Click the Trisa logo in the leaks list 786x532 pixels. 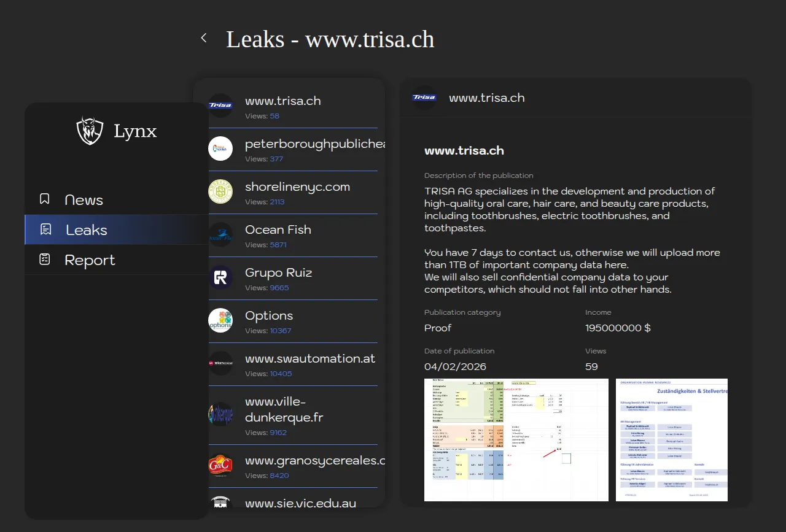pyautogui.click(x=220, y=106)
